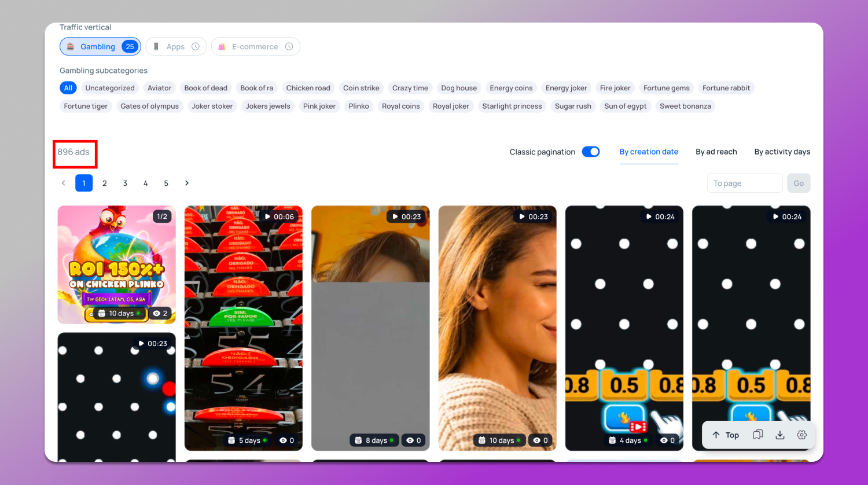This screenshot has height=485, width=868.
Task: Sort ads By ad reach
Action: tap(716, 152)
